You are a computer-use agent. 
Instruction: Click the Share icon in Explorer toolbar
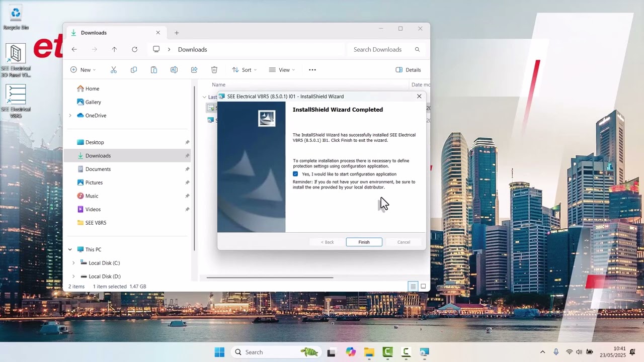pos(194,70)
